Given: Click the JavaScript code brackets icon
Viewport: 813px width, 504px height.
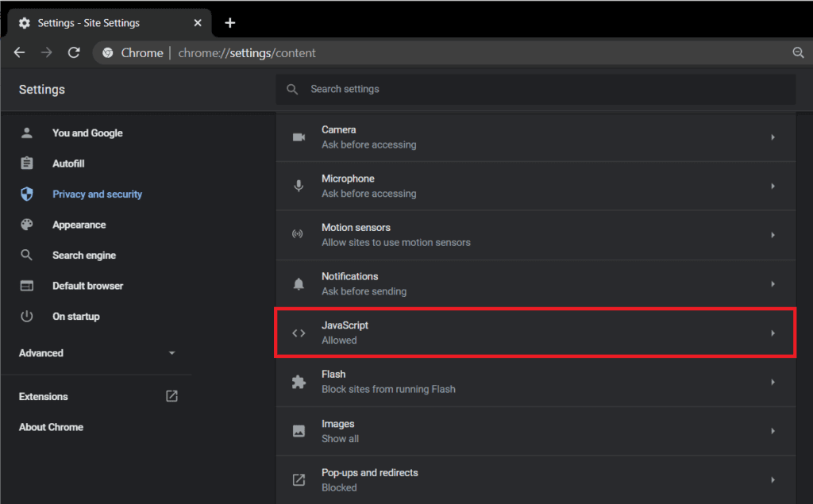Looking at the screenshot, I should 299,333.
